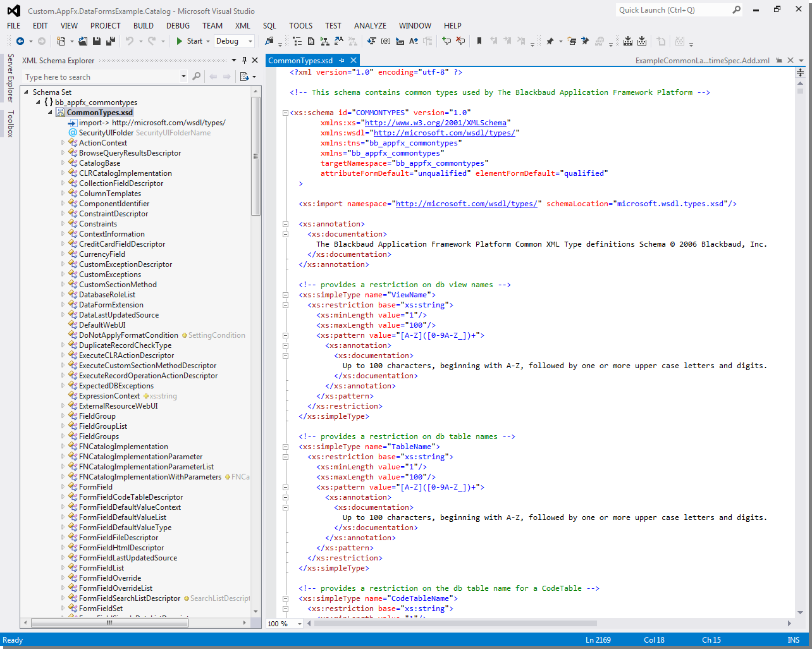This screenshot has height=649, width=812.
Task: Click the Undo arrow icon
Action: [130, 41]
